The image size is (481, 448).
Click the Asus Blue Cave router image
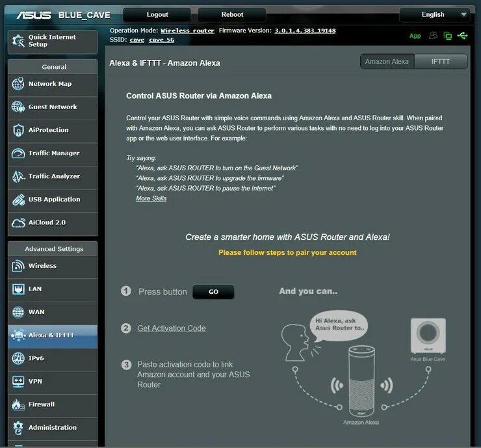click(x=428, y=336)
